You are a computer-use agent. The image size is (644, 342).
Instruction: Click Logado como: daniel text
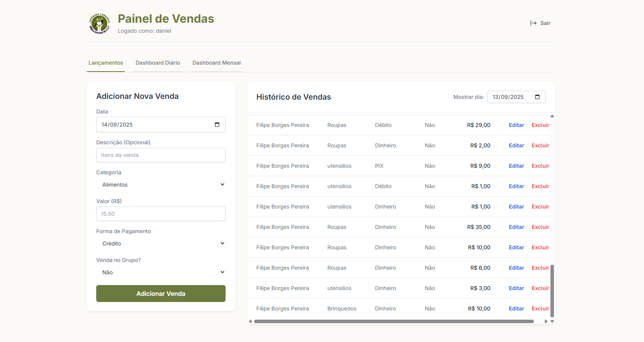[144, 31]
